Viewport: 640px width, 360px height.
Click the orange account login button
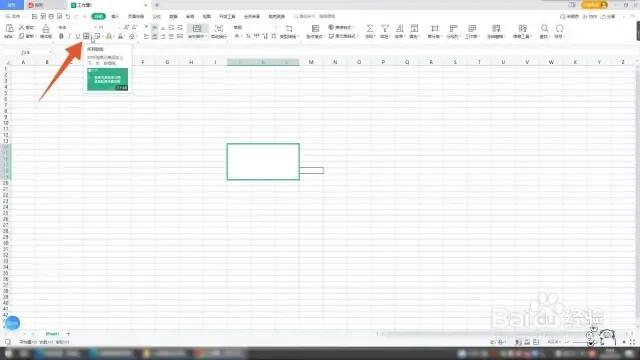click(x=594, y=5)
